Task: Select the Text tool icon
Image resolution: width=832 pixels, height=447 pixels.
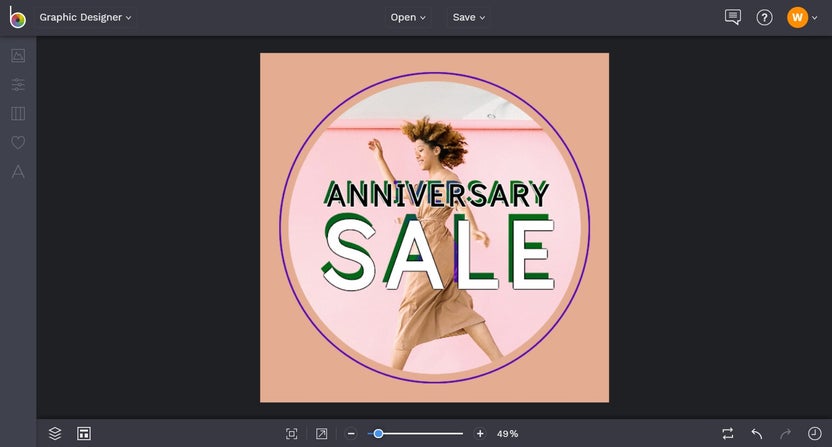Action: pyautogui.click(x=18, y=171)
